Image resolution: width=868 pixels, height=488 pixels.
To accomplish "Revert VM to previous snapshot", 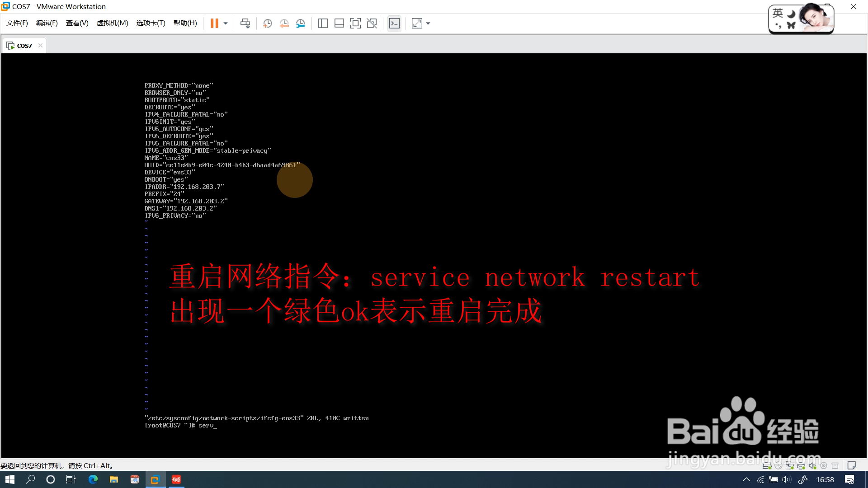I will (284, 23).
